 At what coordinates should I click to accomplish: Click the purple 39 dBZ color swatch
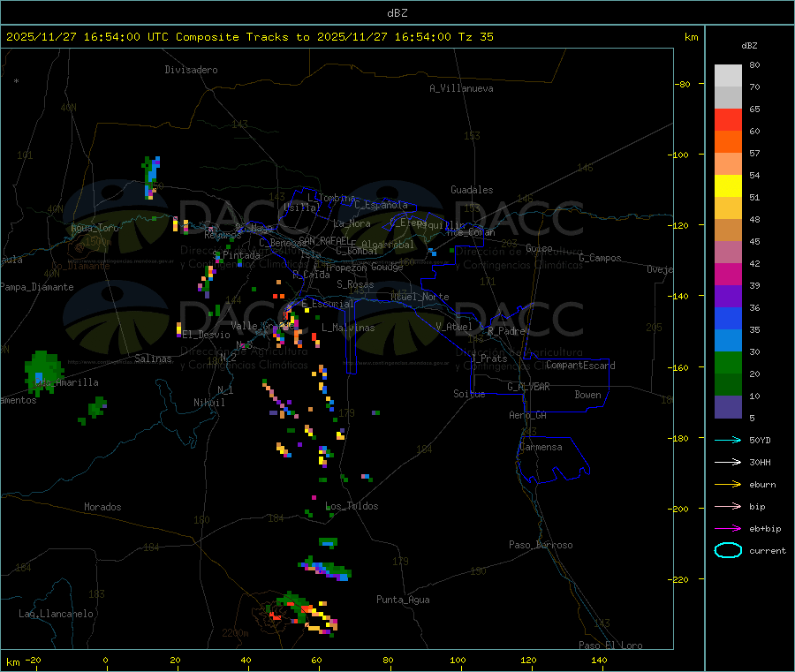coord(728,297)
